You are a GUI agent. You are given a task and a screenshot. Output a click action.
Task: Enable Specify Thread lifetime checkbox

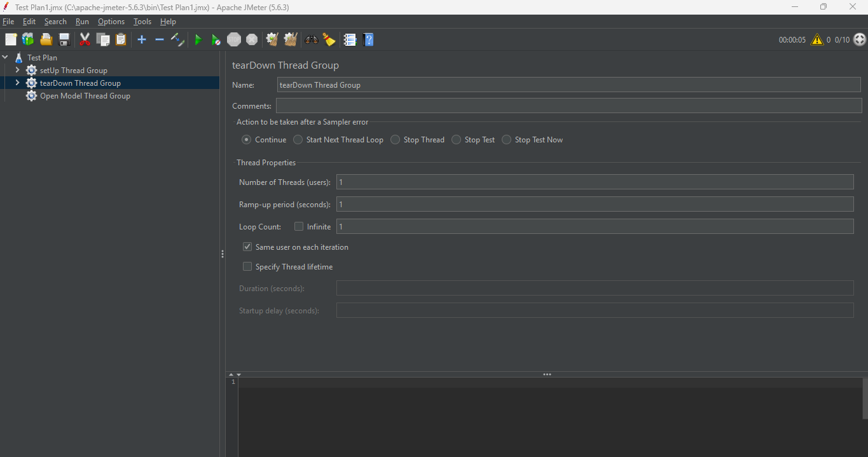pyautogui.click(x=247, y=266)
